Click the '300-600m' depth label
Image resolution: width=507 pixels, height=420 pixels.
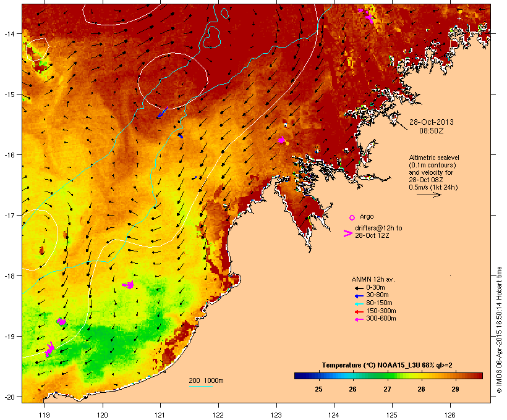381,319
